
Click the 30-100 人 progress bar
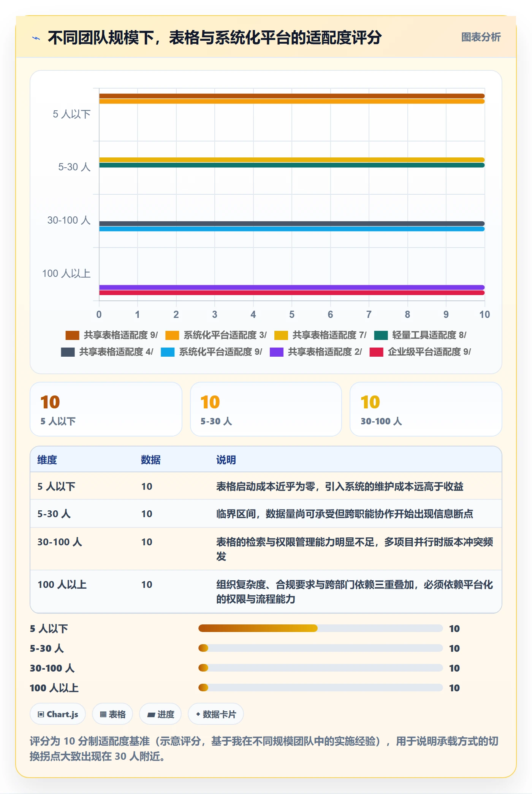point(321,668)
